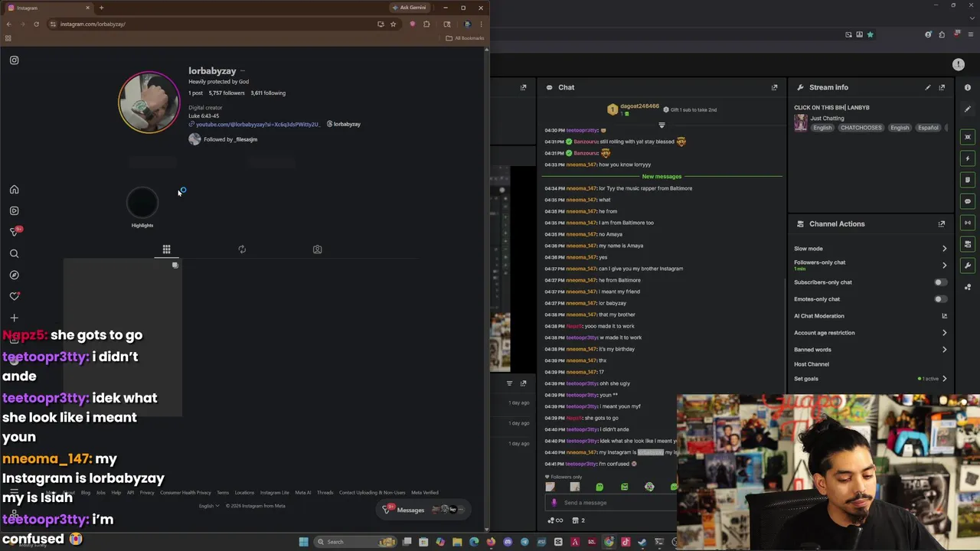
Task: Open Instagram Reels from sidebar
Action: (x=14, y=210)
